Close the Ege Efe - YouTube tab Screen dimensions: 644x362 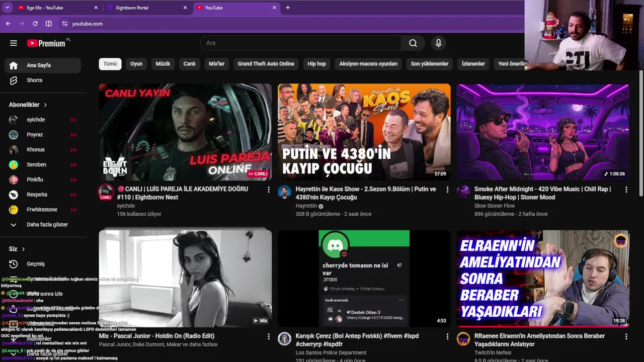tap(96, 8)
